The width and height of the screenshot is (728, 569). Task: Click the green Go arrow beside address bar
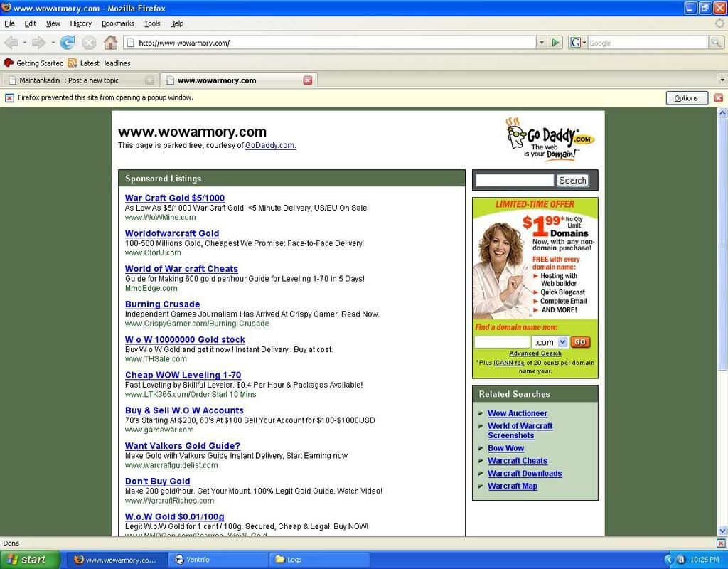(x=555, y=43)
